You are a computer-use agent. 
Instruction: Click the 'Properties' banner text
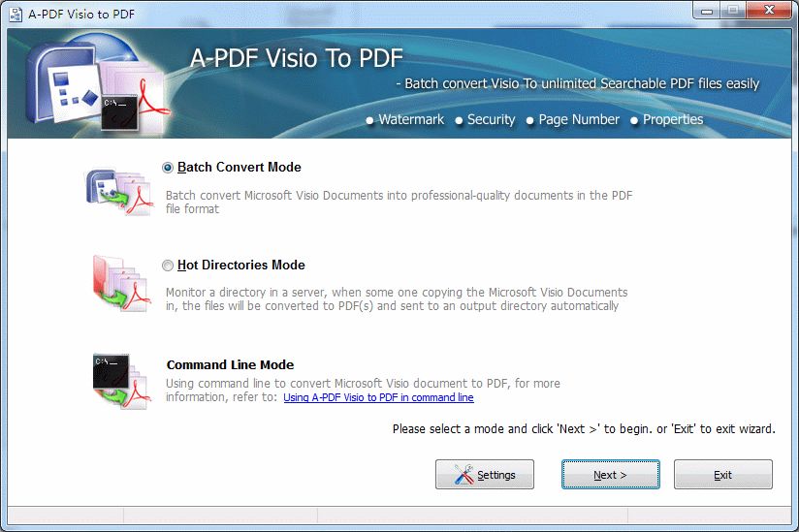click(x=673, y=119)
